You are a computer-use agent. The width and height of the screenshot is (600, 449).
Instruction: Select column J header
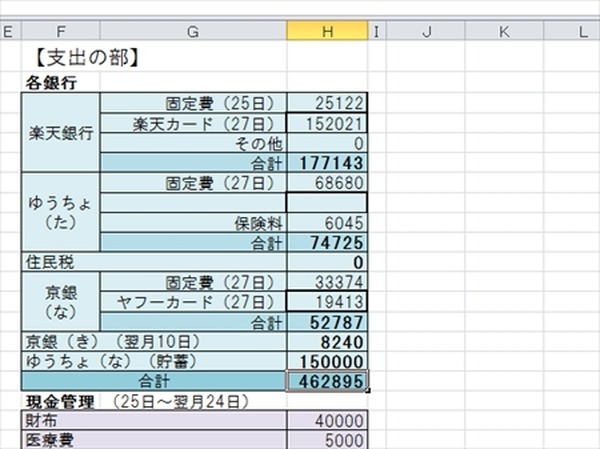[x=426, y=31]
